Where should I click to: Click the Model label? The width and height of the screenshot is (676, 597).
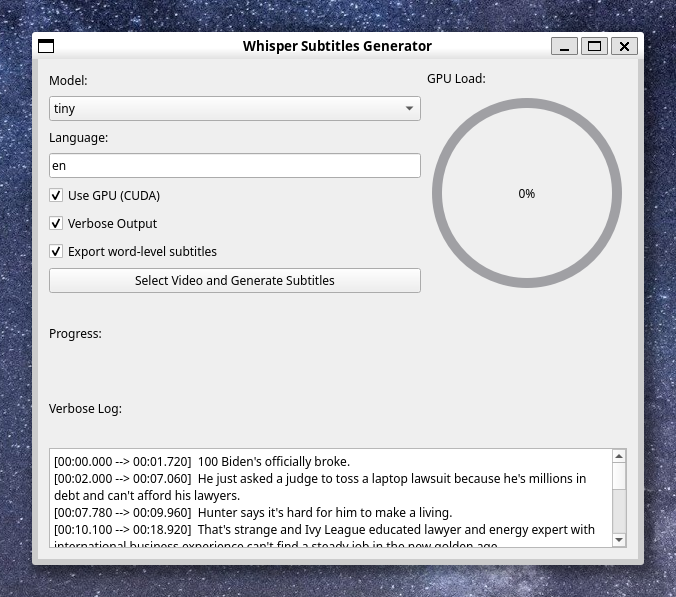pyautogui.click(x=68, y=81)
